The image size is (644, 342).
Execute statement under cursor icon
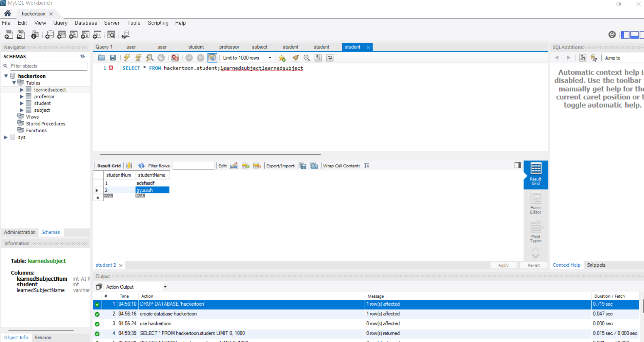(138, 58)
